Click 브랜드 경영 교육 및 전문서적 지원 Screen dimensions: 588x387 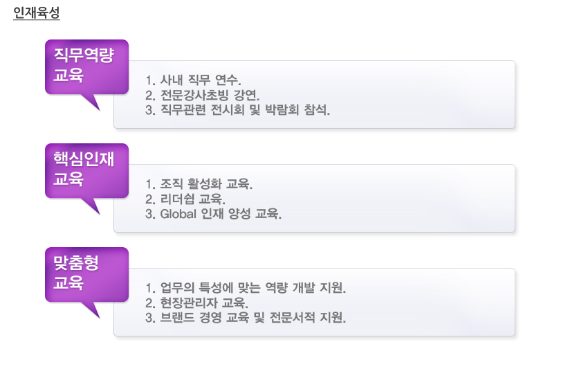pos(246,318)
